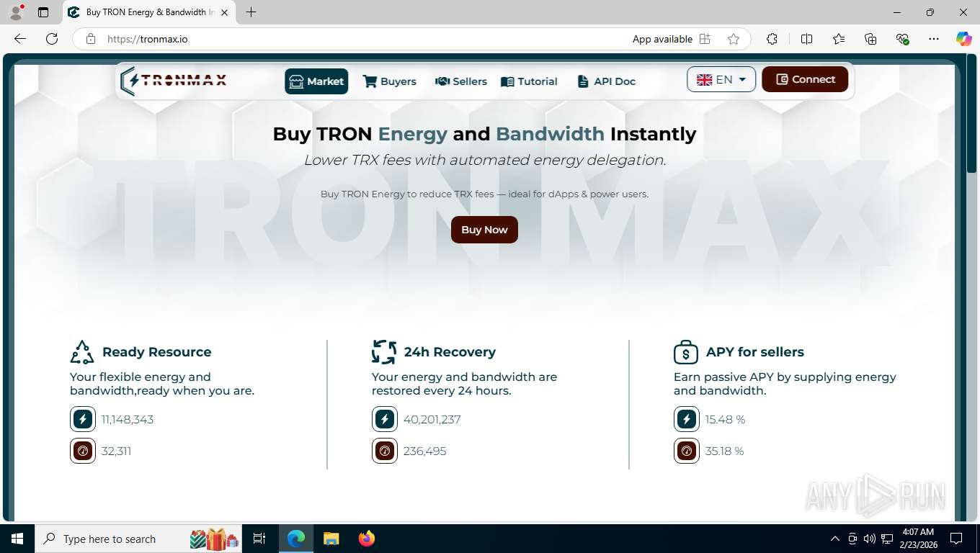Click bandwidth icon beside 35.18 %
980x553 pixels.
[x=687, y=451]
